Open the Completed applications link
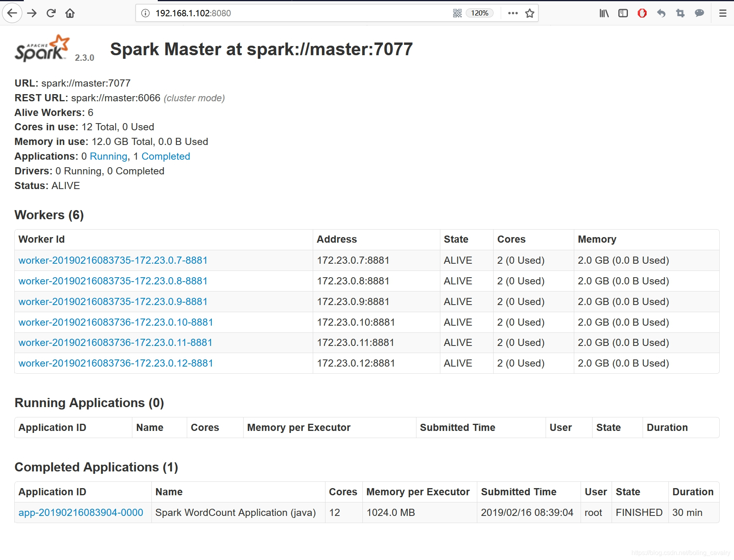Viewport: 734px width, 560px height. [166, 156]
